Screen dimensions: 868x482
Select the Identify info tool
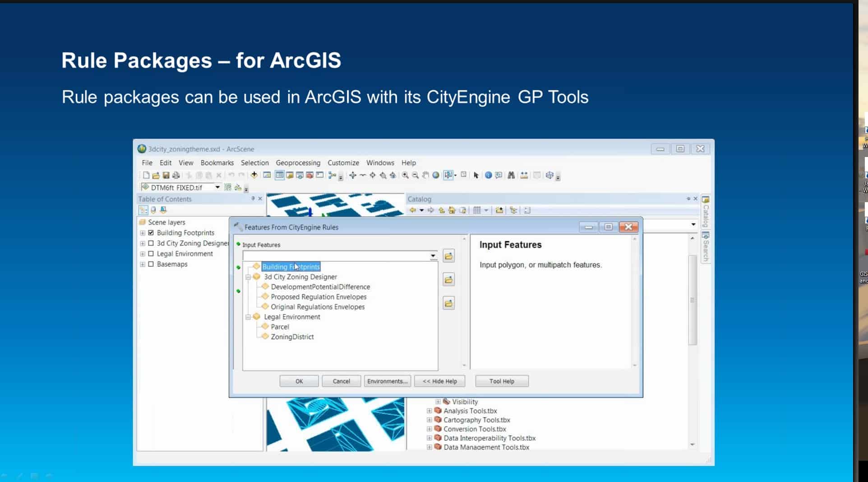coord(488,175)
